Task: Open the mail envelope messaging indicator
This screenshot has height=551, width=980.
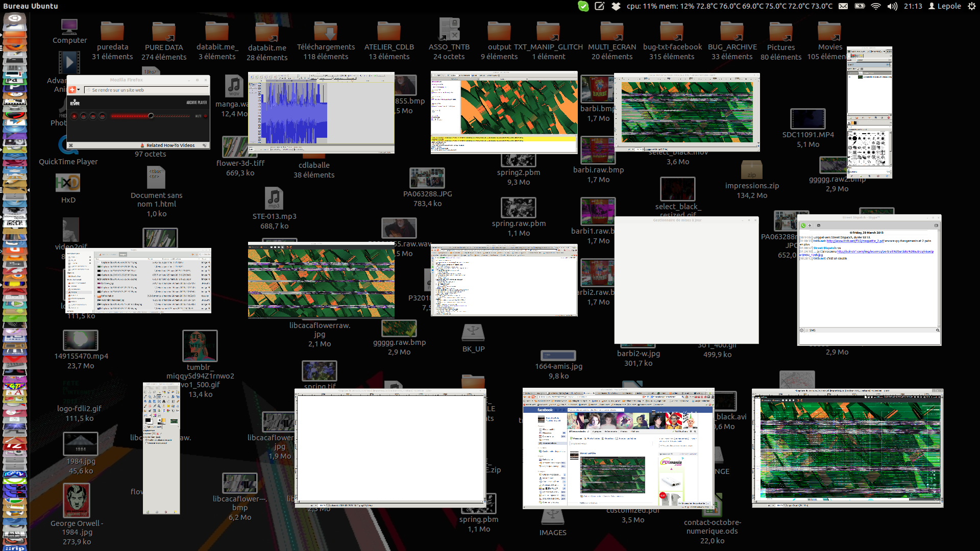Action: click(843, 6)
